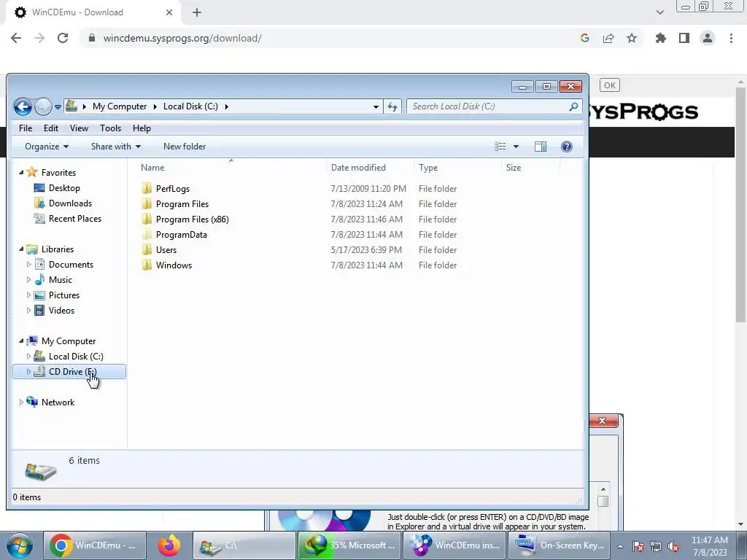Screen dimensions: 747x560
Task: Close the WinCDEmu - Download tab
Action: coord(169,12)
